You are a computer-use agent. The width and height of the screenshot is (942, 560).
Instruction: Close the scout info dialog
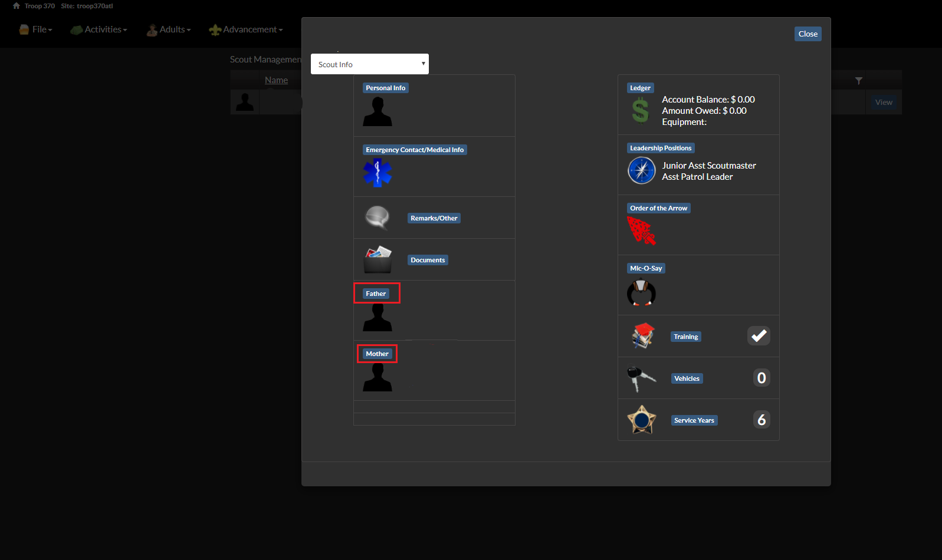[x=808, y=34]
